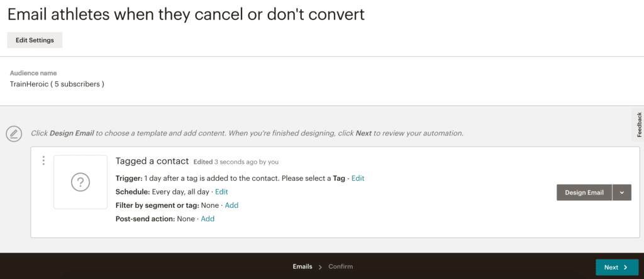Image resolution: width=644 pixels, height=279 pixels.
Task: Select the question mark email placeholder thumbnail
Action: 80,181
